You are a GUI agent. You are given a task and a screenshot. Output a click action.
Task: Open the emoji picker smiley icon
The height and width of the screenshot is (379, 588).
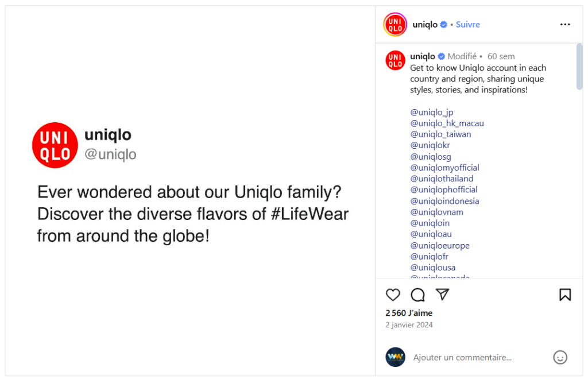click(x=560, y=357)
